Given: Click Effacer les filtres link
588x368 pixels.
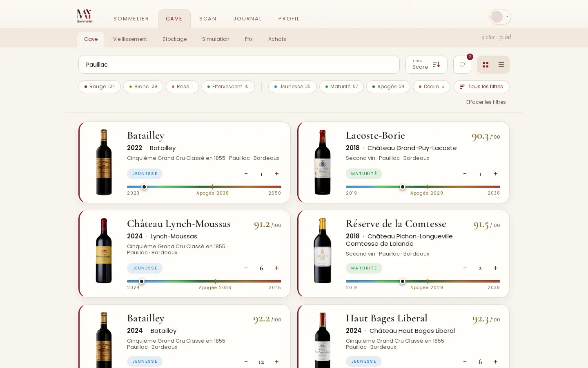Looking at the screenshot, I should click(486, 102).
